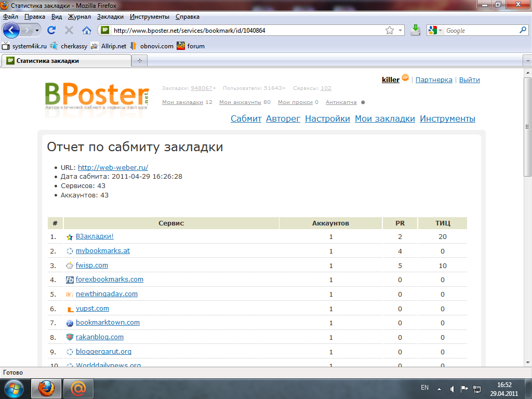532x399 pixels.
Task: Open the system4ik.ru bookmark
Action: point(24,46)
